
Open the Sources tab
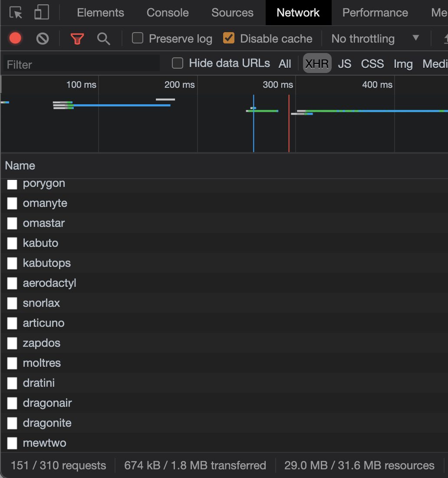[x=232, y=13]
